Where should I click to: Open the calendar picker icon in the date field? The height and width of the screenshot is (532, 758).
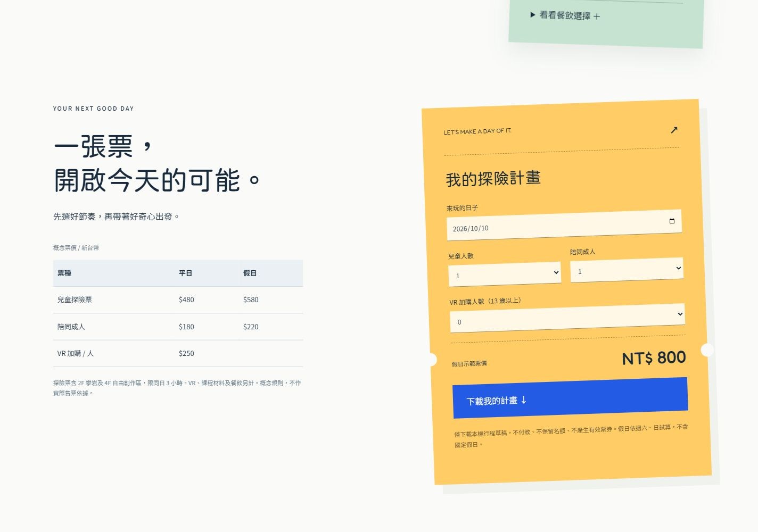[x=672, y=221]
